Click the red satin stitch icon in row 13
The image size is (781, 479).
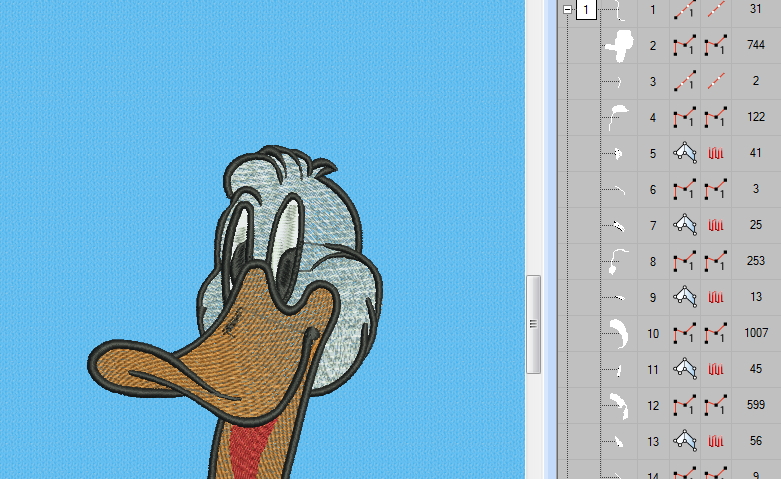tap(716, 442)
